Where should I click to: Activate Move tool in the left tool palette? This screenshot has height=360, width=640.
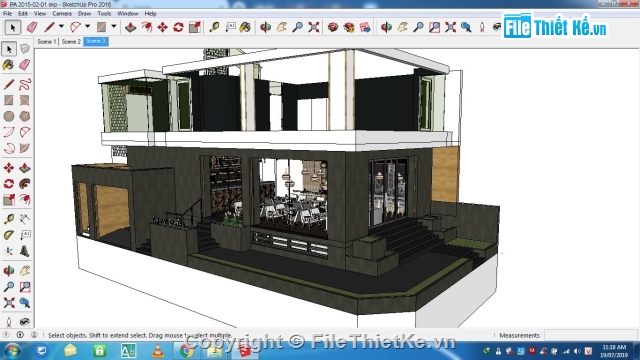[9, 168]
